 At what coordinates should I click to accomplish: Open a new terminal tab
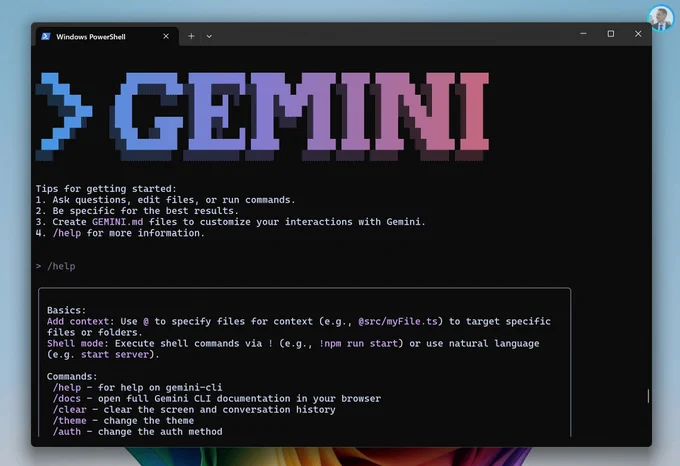pos(191,36)
